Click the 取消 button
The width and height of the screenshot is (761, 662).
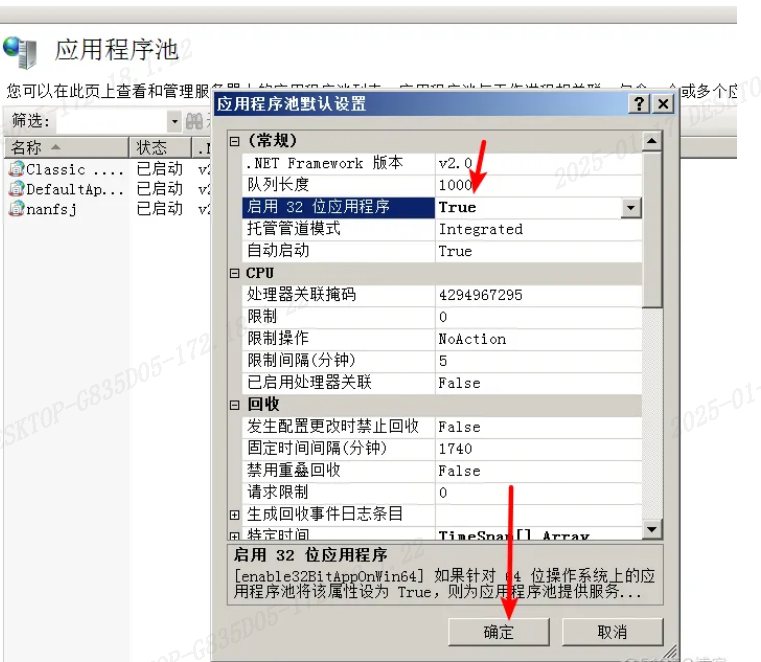[612, 632]
